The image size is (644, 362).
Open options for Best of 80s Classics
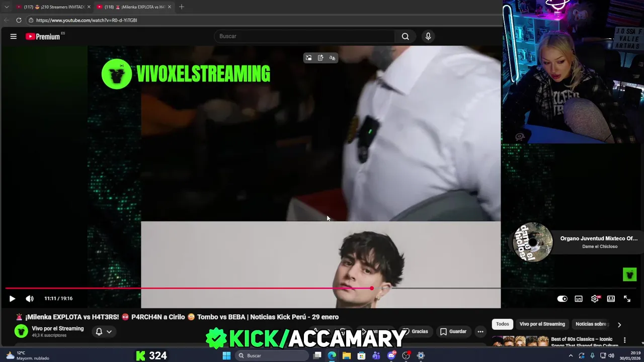click(x=625, y=340)
